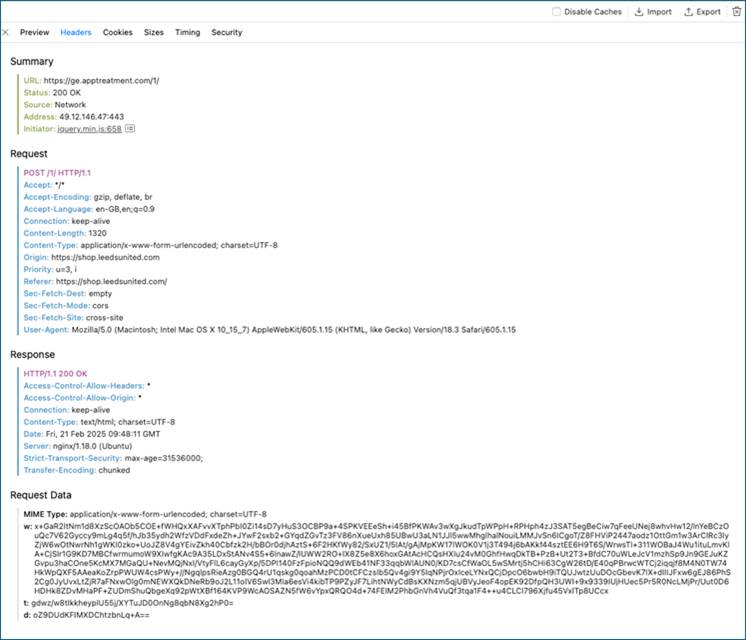This screenshot has width=746, height=640.
Task: Close the details pane with the X icon
Action: click(x=6, y=32)
